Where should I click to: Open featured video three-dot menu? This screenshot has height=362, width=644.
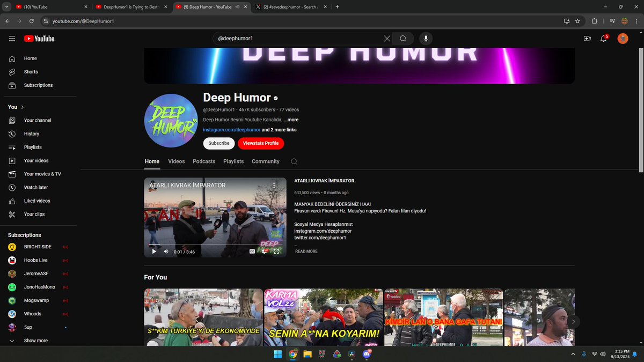274,185
